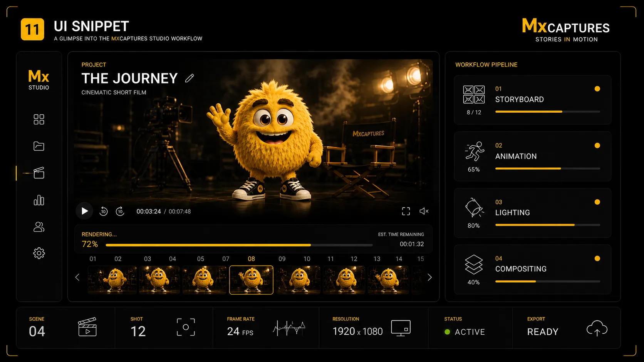Toggle the muted speaker icon
Screen dimensions: 644x362
click(424, 211)
